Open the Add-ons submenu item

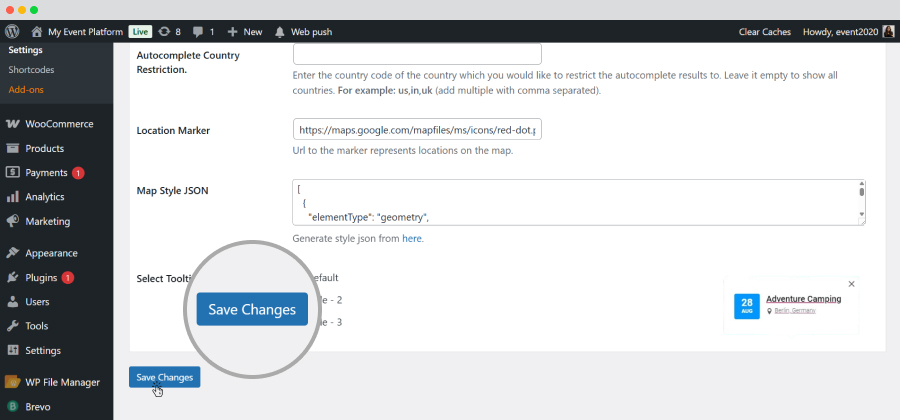point(28,90)
